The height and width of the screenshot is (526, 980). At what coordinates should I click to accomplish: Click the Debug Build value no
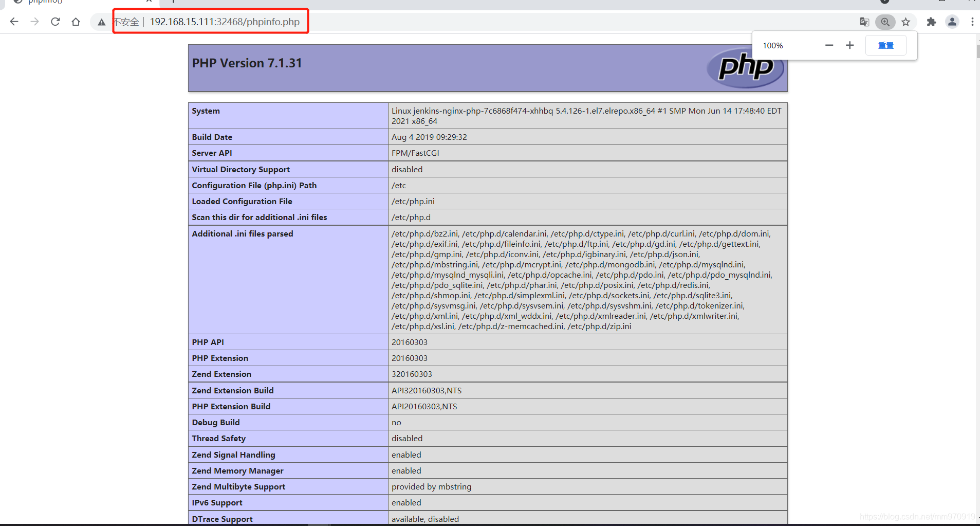pos(396,423)
